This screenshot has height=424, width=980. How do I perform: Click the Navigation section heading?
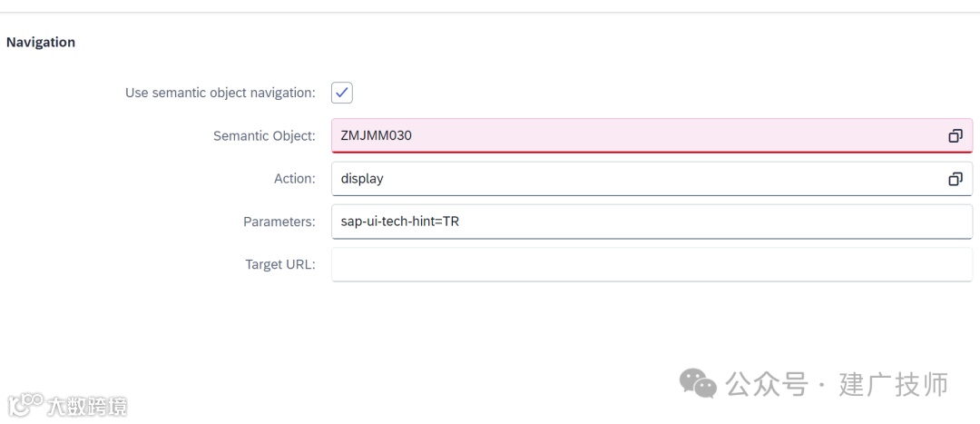coord(41,42)
